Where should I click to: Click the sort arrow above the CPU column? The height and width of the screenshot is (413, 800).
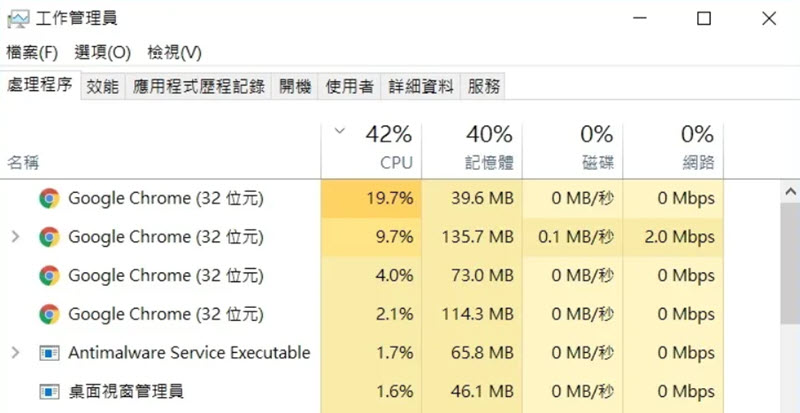pyautogui.click(x=340, y=131)
